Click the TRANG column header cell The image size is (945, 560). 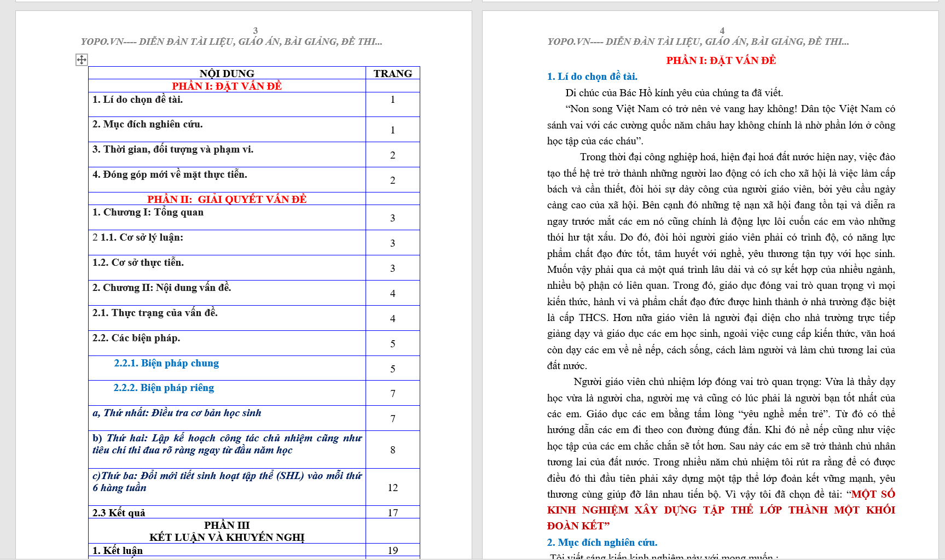tap(392, 73)
